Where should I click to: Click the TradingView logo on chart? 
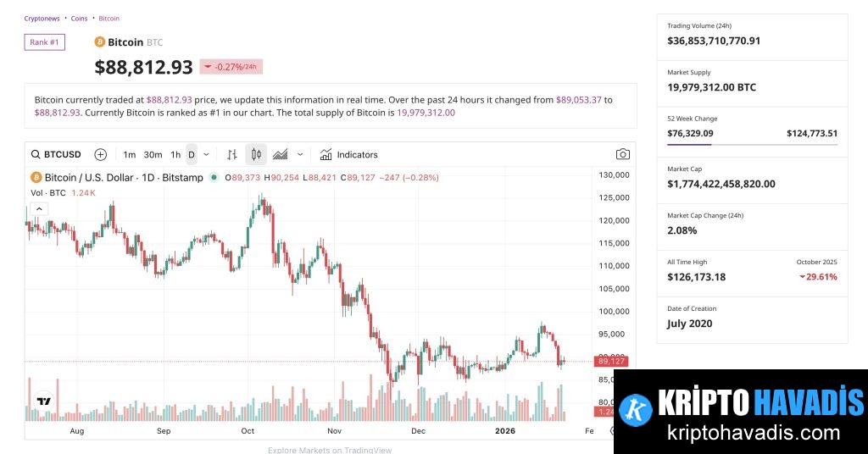point(43,401)
